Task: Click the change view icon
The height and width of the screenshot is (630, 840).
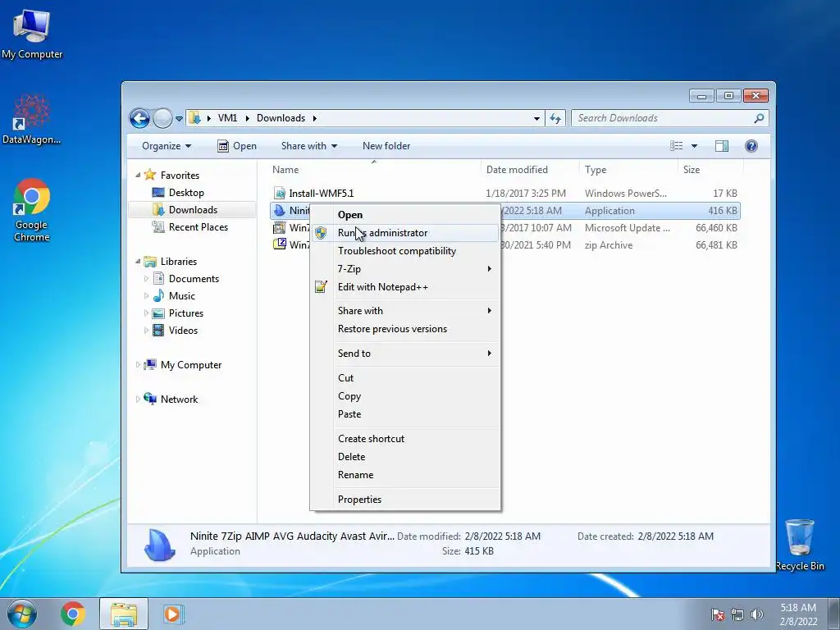Action: [677, 146]
